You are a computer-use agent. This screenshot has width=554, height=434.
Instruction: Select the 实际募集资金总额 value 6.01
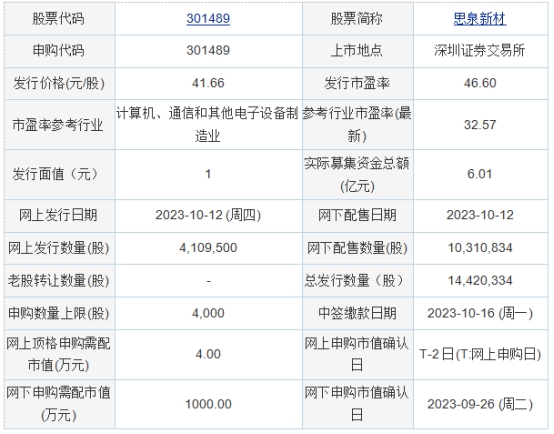(x=480, y=174)
